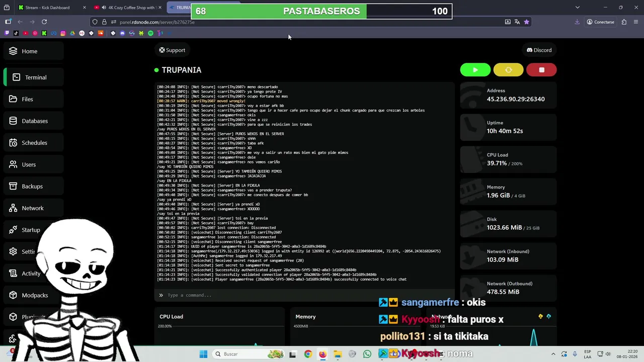Open File Explorer from the taskbar

338,354
